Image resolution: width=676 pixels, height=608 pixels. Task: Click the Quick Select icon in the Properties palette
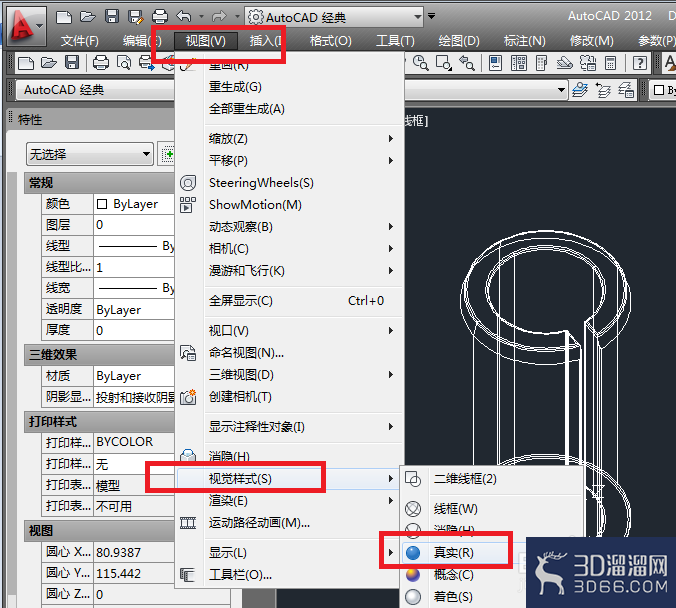point(167,154)
